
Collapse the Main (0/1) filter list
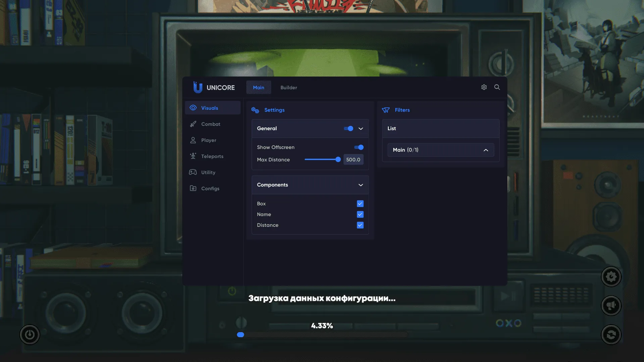tap(486, 150)
